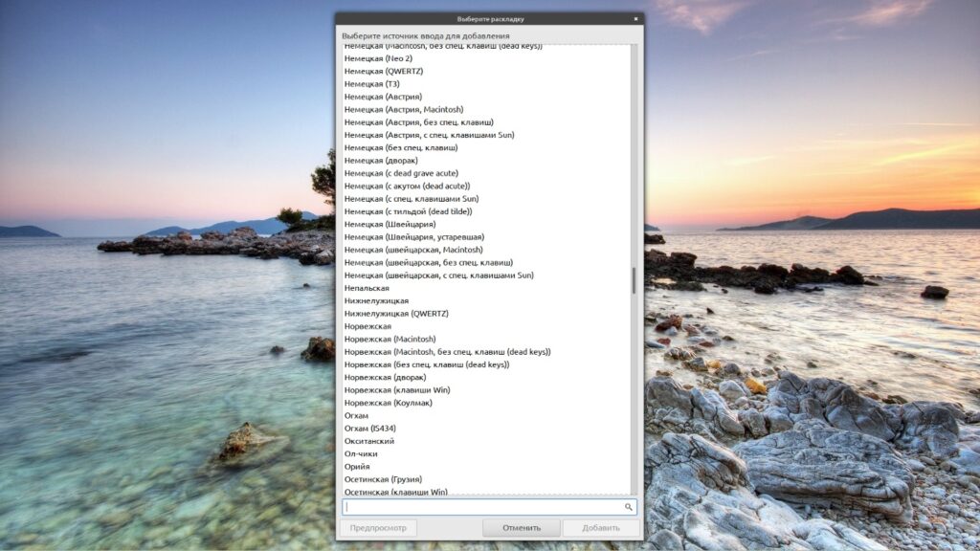Click the Предпросмотр button
The height and width of the screenshot is (551, 980).
coord(378,528)
